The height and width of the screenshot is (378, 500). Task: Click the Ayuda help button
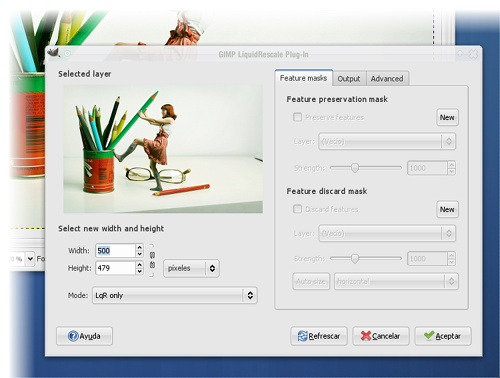pos(84,336)
